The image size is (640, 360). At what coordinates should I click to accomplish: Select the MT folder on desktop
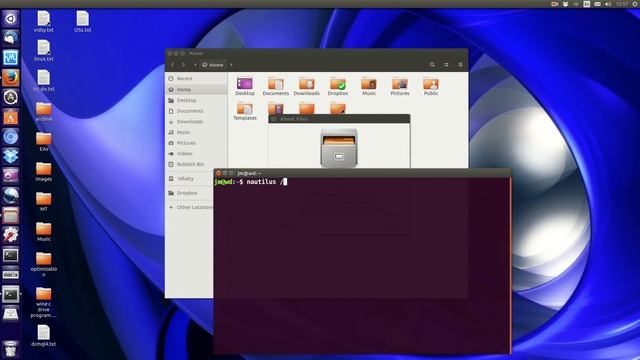(x=44, y=202)
